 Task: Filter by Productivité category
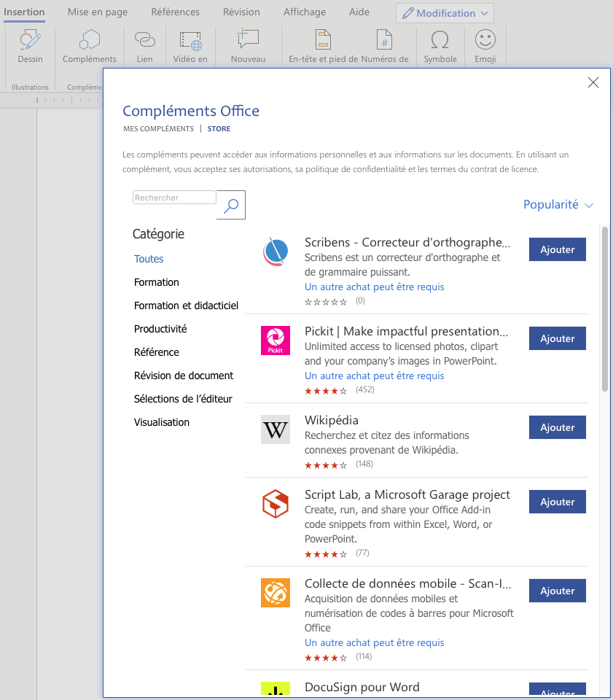coord(160,329)
